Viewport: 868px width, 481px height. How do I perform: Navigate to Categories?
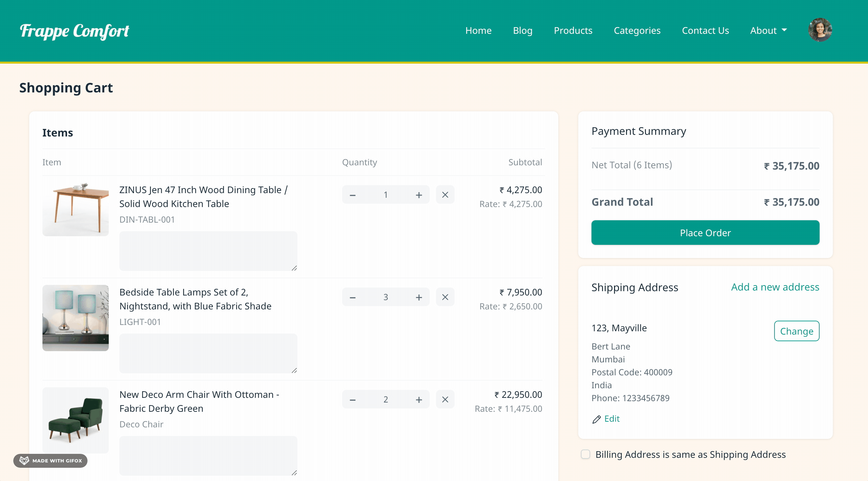click(x=637, y=30)
